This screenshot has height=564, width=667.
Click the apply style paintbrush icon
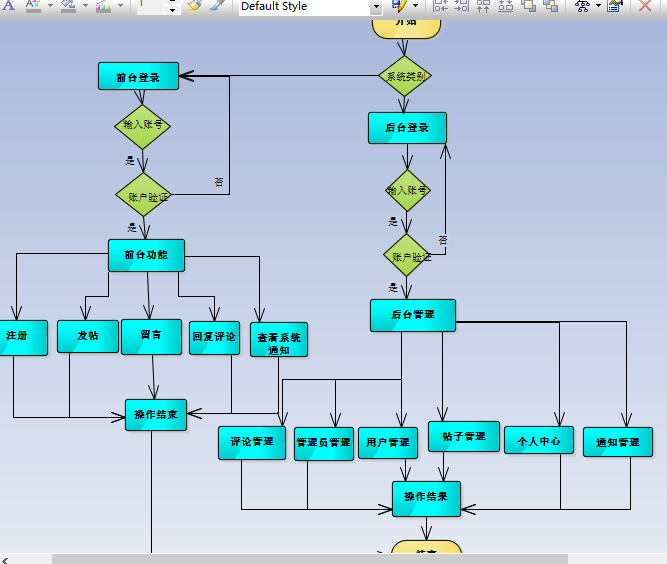pyautogui.click(x=194, y=6)
